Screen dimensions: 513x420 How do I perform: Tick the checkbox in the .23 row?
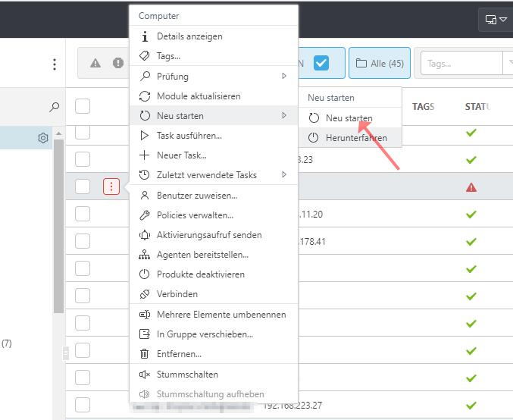coord(83,159)
